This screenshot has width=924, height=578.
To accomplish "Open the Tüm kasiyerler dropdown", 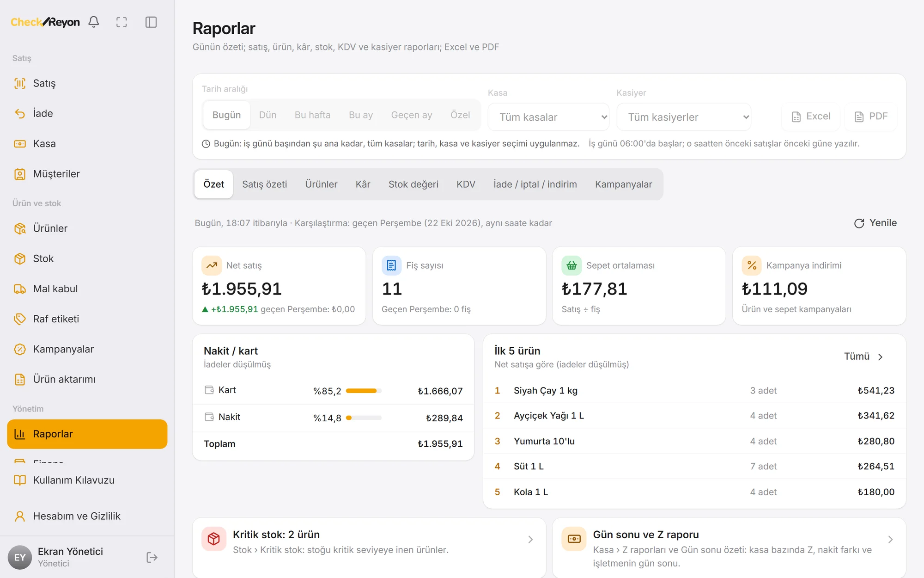I will 684,117.
